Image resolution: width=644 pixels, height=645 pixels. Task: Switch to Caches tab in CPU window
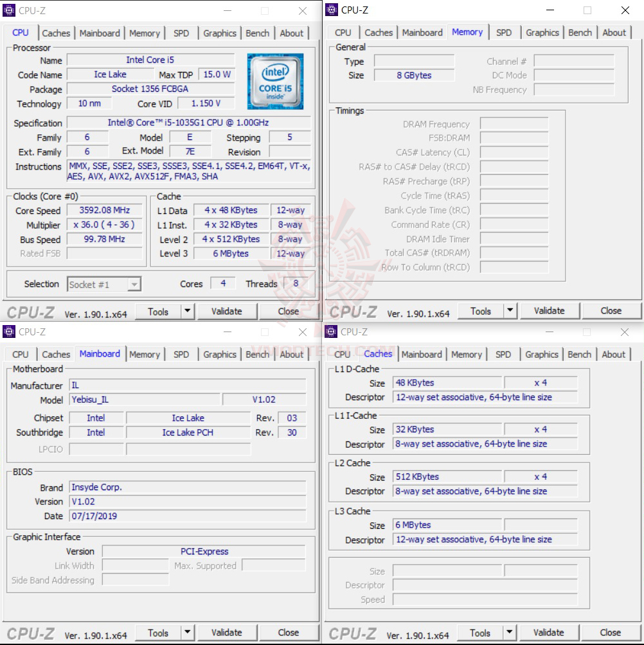(x=56, y=33)
